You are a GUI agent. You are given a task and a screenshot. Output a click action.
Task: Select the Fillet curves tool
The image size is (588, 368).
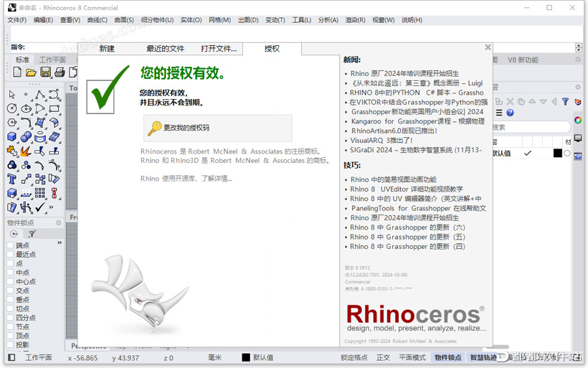26,123
